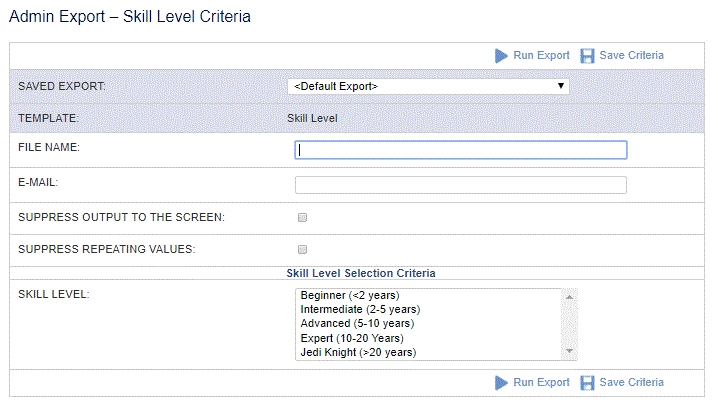Screen dimensions: 718x408
Task: Select Expert (10-20 Years) skill level
Action: (x=352, y=338)
